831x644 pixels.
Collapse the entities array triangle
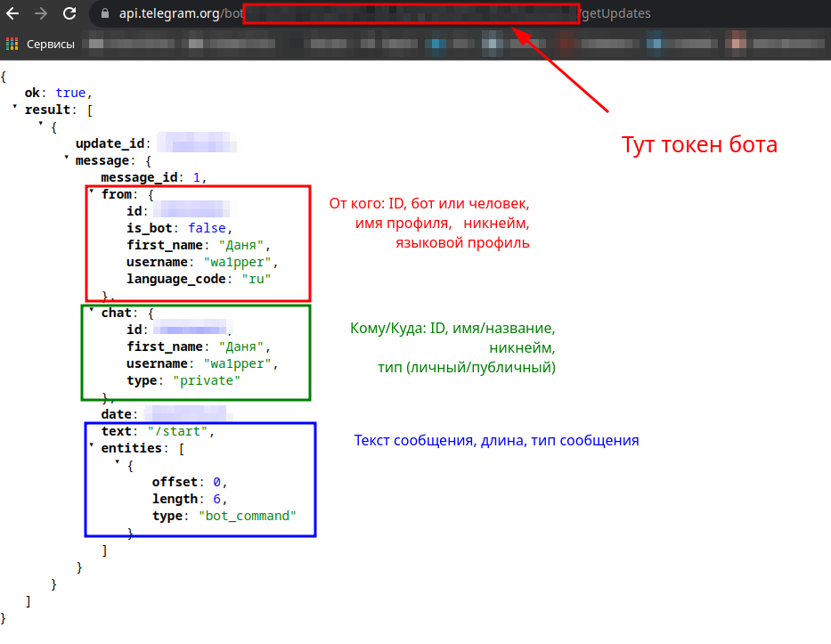point(91,445)
